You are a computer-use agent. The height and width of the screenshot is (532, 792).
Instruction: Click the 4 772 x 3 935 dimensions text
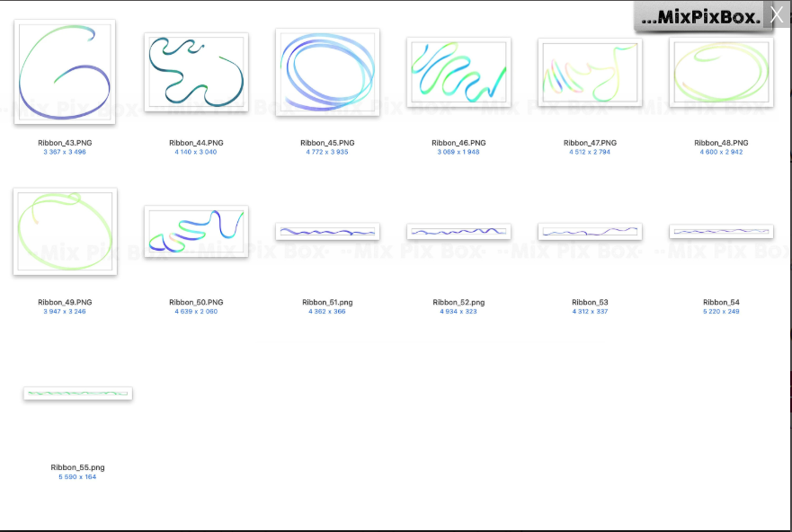coord(327,152)
